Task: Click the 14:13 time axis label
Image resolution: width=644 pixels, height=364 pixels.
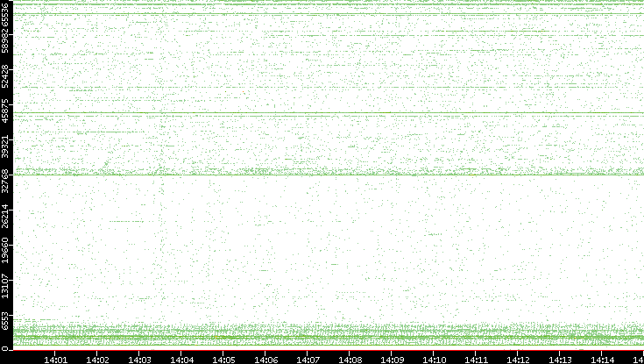Action: pos(560,358)
